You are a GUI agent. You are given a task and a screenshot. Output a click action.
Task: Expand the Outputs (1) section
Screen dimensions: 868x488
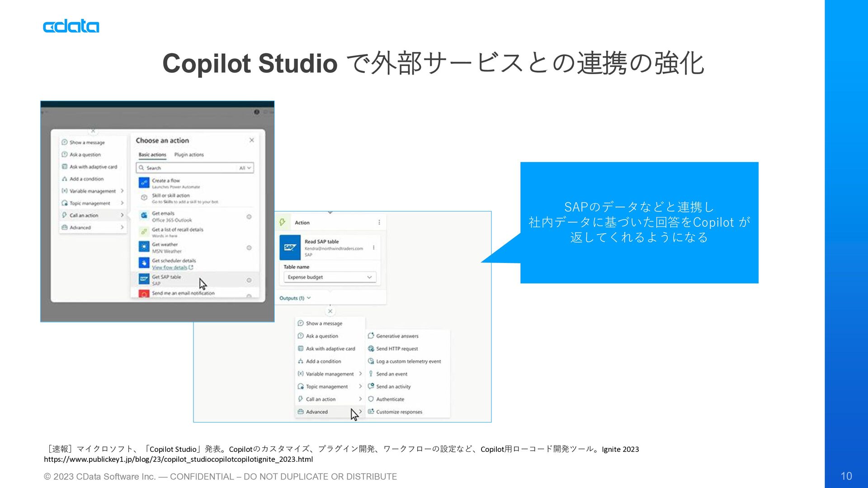click(295, 298)
